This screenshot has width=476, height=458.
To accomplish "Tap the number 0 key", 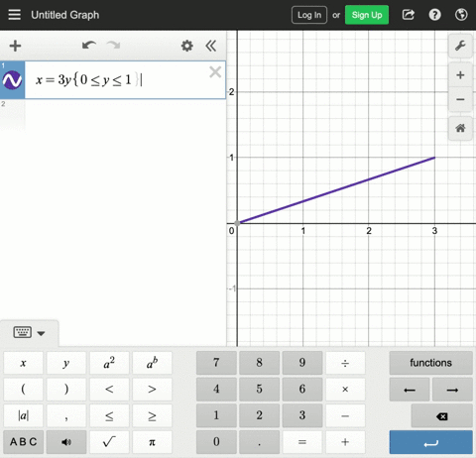I will pyautogui.click(x=216, y=442).
